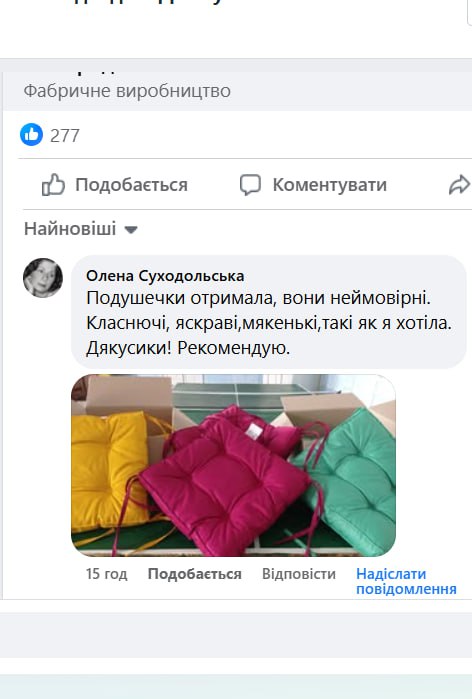Open the Найновіші sort dropdown arrow

pos(131,230)
